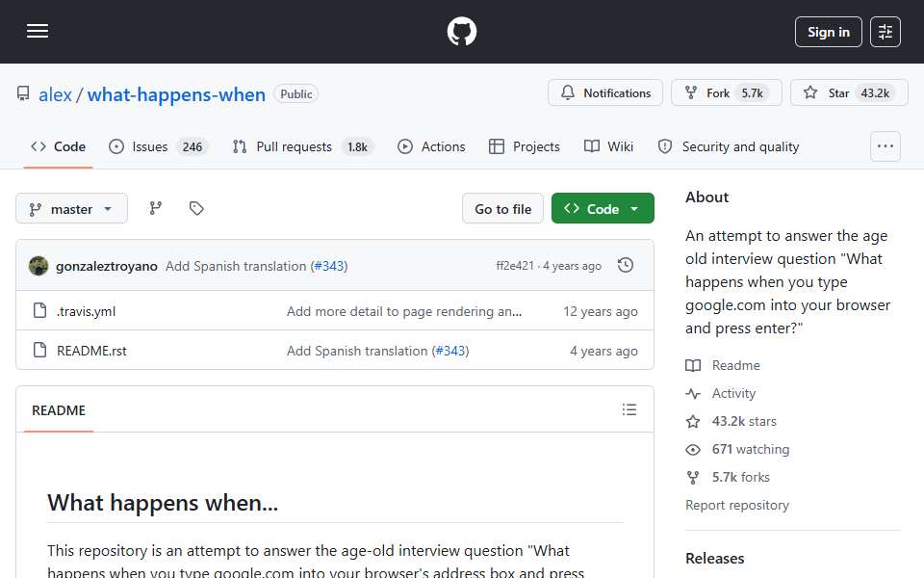
Task: Switch to the Code tab
Action: click(x=58, y=146)
